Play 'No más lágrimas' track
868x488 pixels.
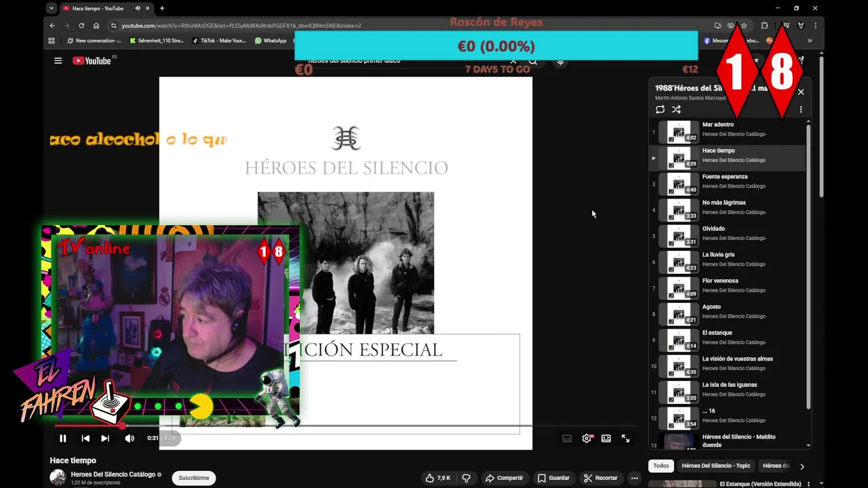pyautogui.click(x=728, y=210)
